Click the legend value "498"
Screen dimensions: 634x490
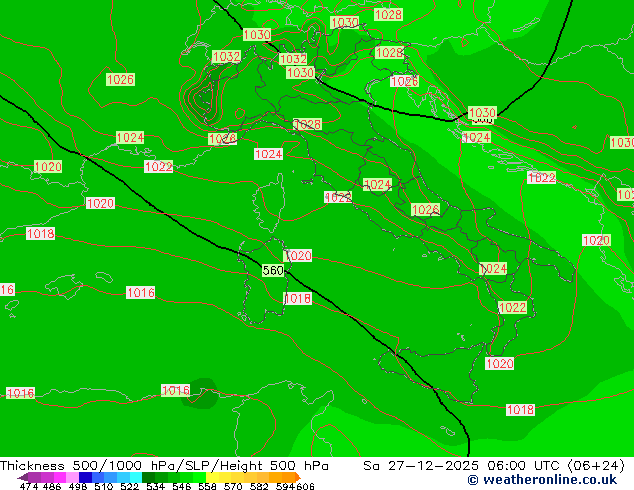pyautogui.click(x=78, y=486)
